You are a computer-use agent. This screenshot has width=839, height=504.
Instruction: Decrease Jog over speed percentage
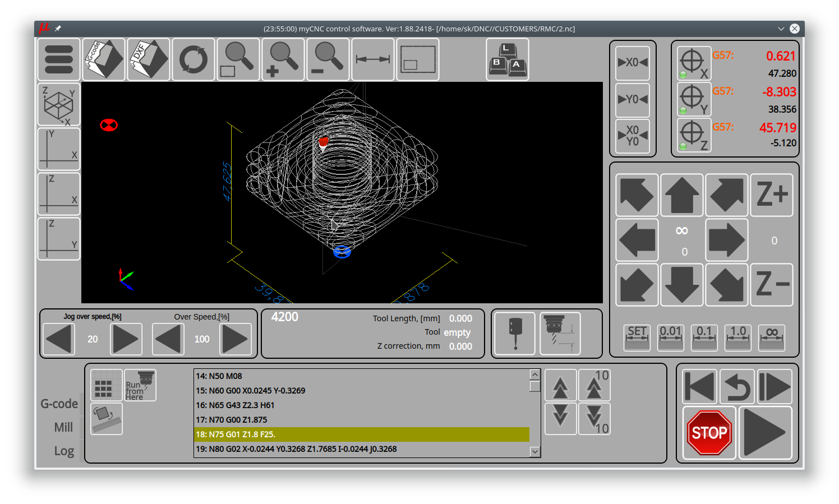(59, 339)
